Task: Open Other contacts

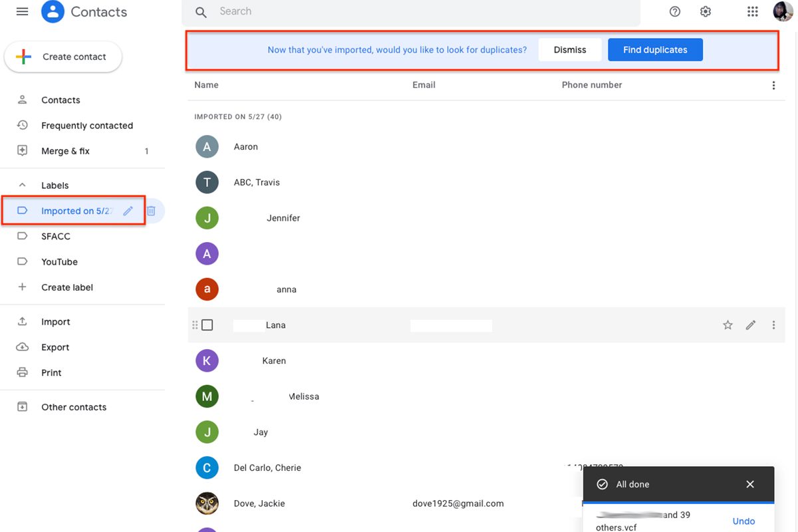Action: (x=74, y=407)
